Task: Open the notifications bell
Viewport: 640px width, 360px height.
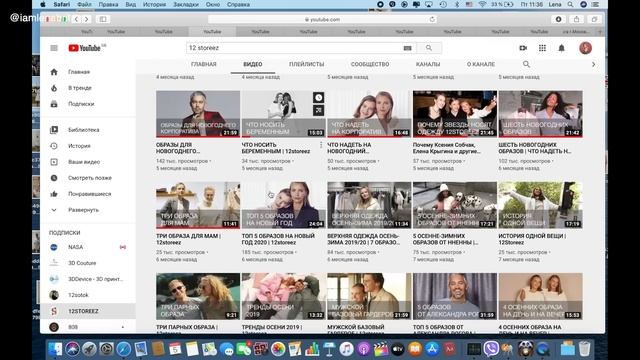Action: [x=562, y=48]
